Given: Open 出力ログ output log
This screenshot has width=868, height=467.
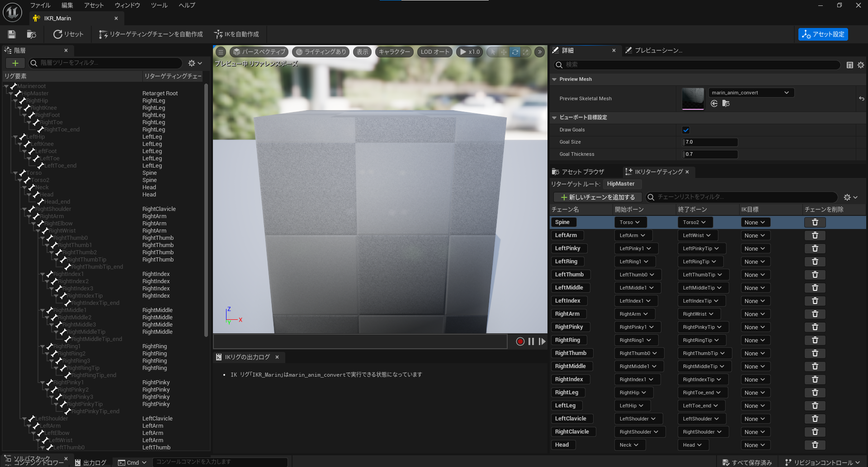Looking at the screenshot, I should 90,462.
